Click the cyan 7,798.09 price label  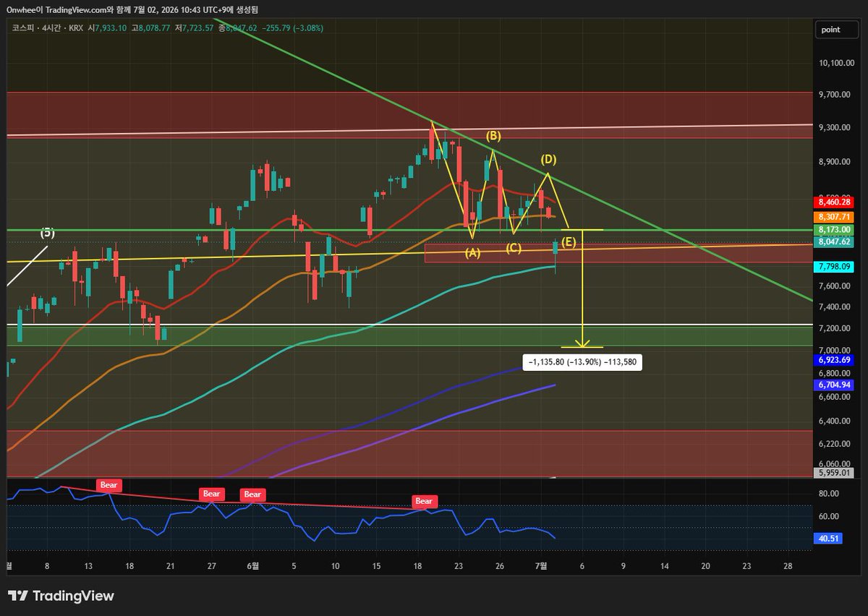pos(833,267)
